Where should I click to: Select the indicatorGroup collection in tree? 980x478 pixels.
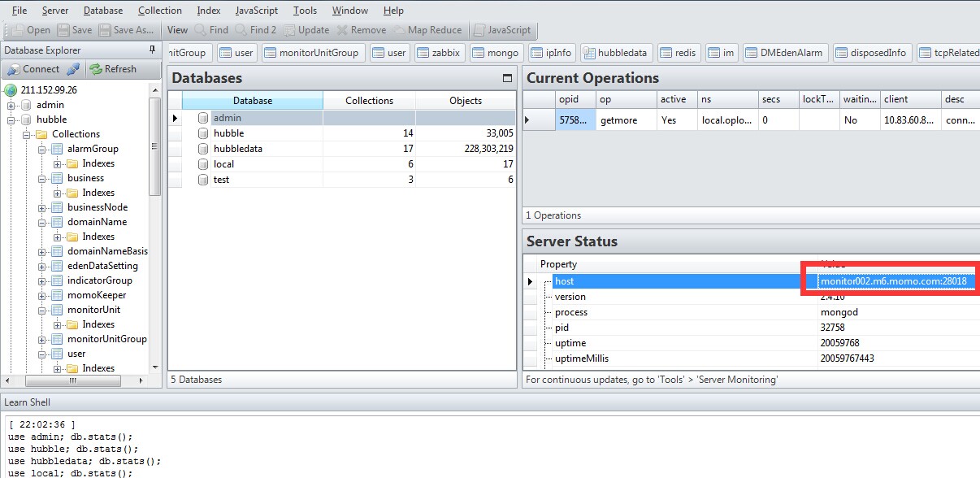[99, 280]
